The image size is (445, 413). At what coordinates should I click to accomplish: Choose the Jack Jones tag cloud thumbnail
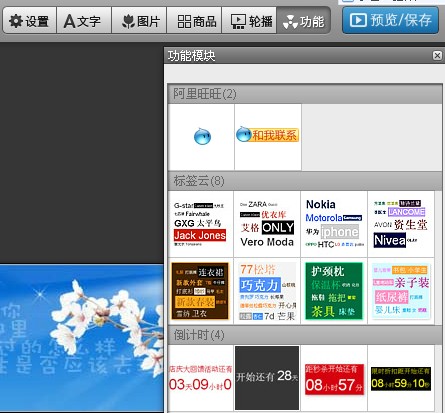pyautogui.click(x=200, y=224)
